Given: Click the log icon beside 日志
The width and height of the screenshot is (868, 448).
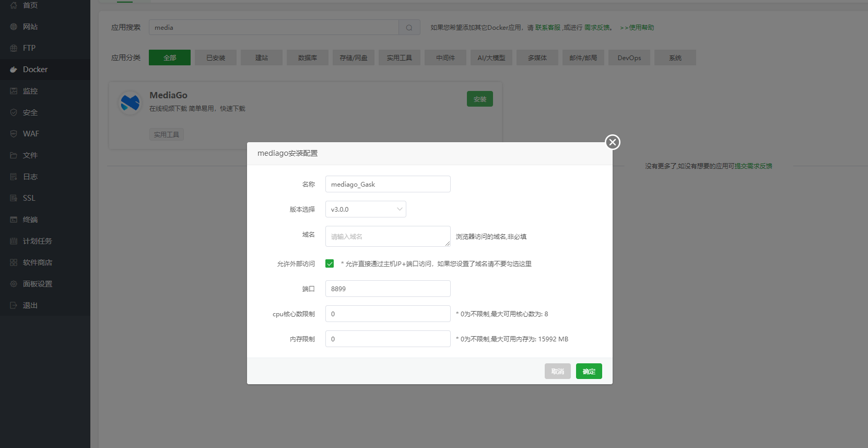Looking at the screenshot, I should click(14, 177).
